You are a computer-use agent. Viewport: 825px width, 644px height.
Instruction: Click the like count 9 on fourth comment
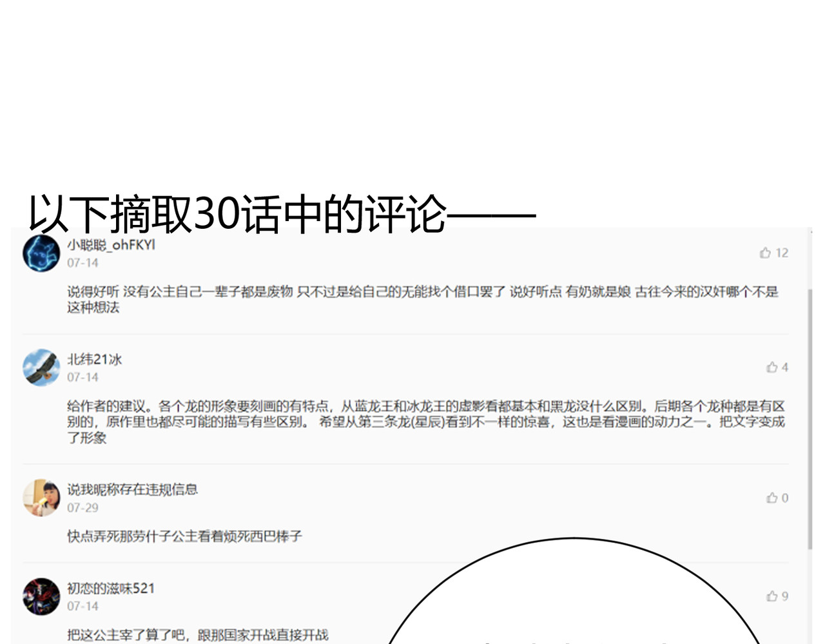pos(785,596)
